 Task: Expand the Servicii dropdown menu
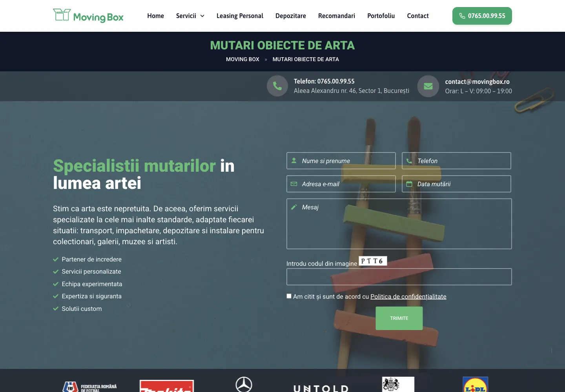[x=190, y=16]
